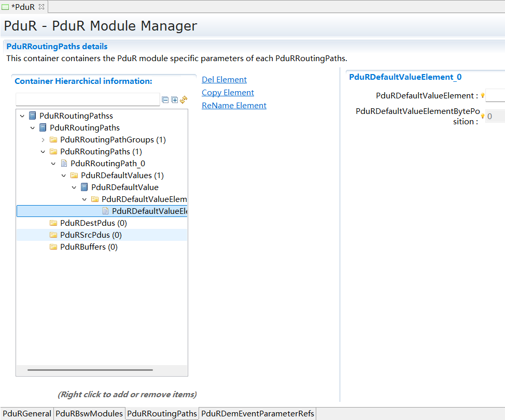Collapse the PduRDefaultValues tree node
Image resolution: width=505 pixels, height=420 pixels.
[x=63, y=175]
